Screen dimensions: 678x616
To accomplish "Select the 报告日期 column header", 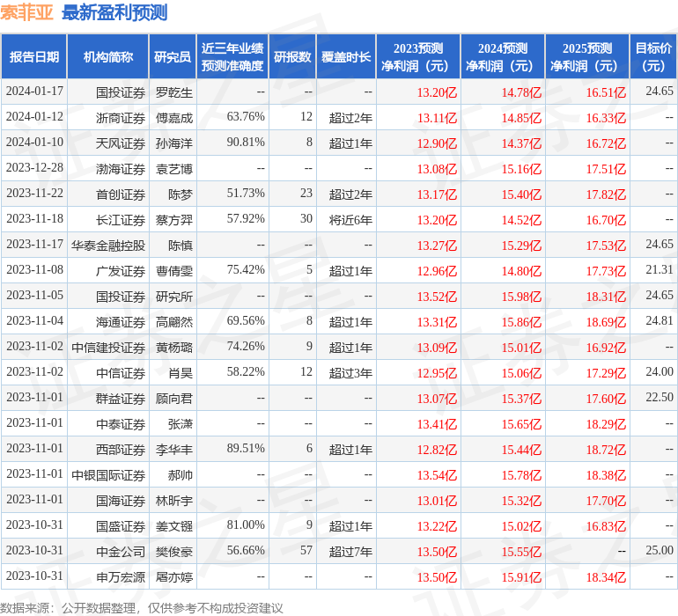I will pos(33,56).
